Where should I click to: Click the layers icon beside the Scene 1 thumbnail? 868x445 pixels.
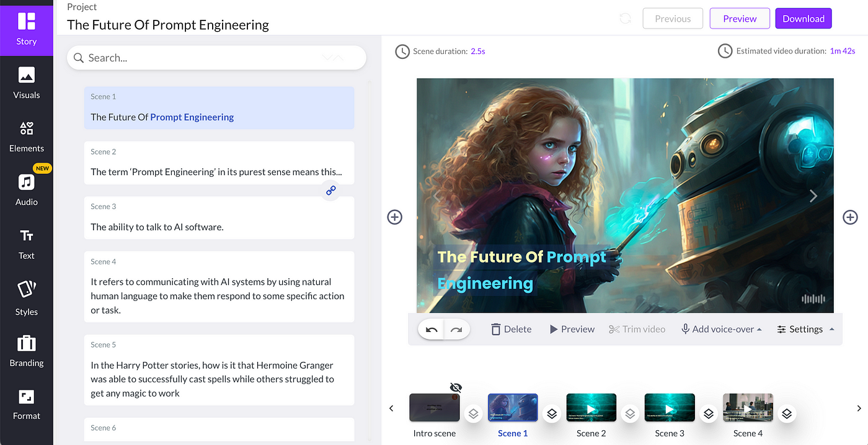[x=551, y=413]
